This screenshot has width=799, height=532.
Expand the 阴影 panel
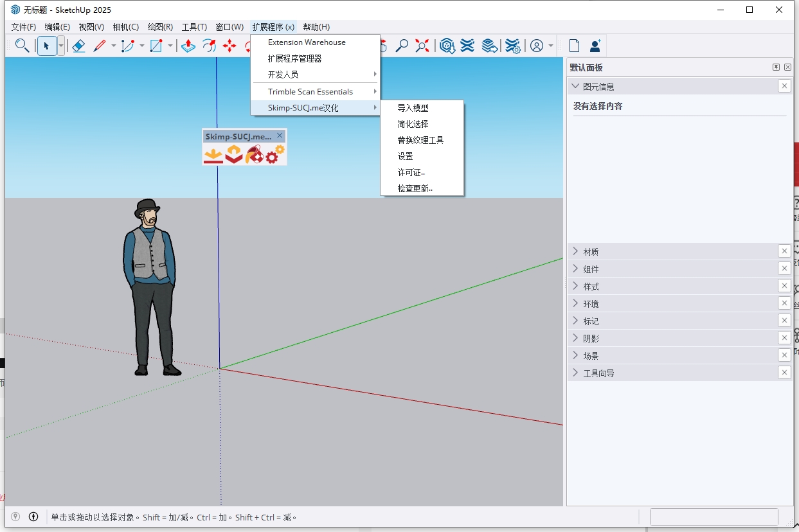pyautogui.click(x=589, y=337)
